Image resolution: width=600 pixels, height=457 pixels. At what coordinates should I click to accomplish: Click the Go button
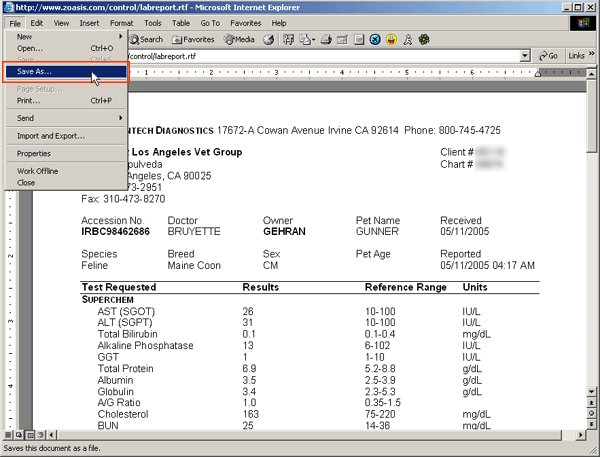click(x=548, y=56)
